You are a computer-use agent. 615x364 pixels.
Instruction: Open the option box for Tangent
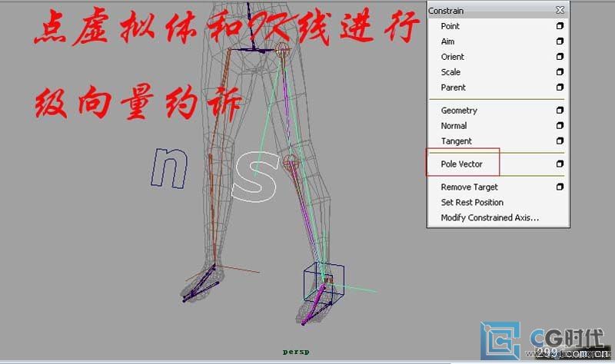[560, 141]
